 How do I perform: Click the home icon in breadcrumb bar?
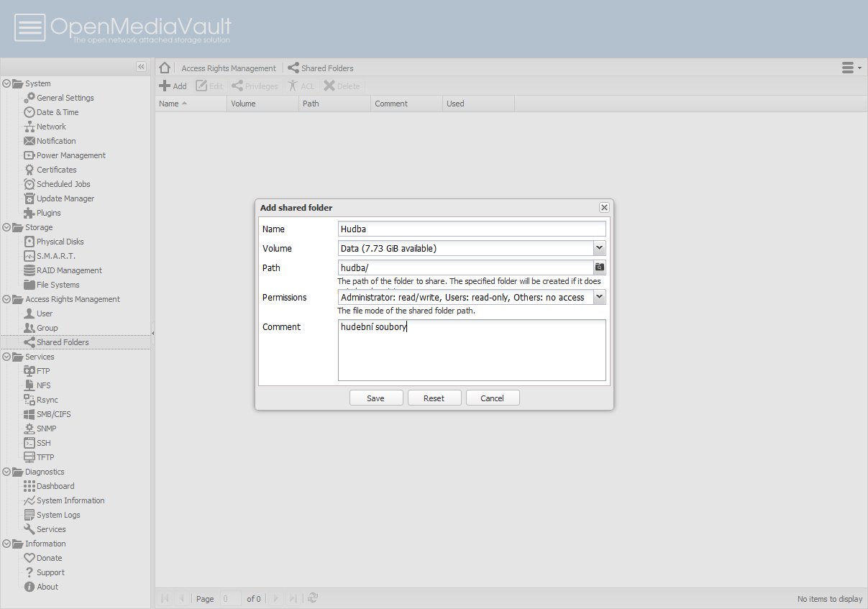(x=165, y=68)
